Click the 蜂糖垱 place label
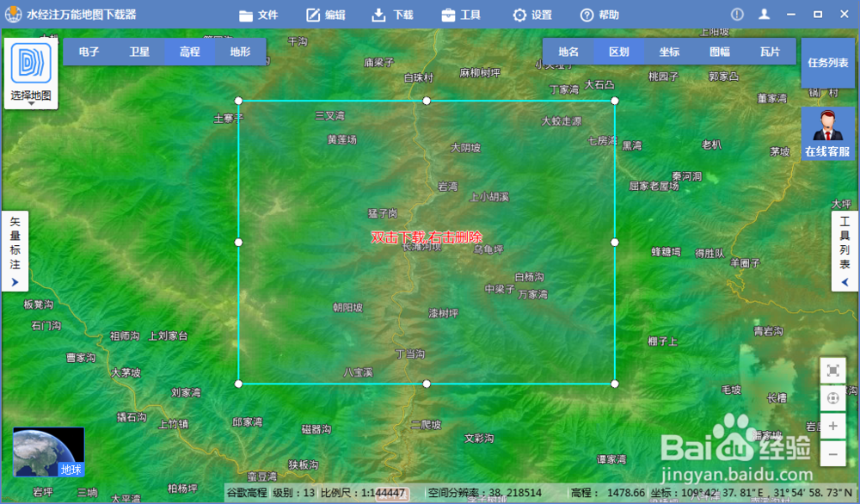 666,252
